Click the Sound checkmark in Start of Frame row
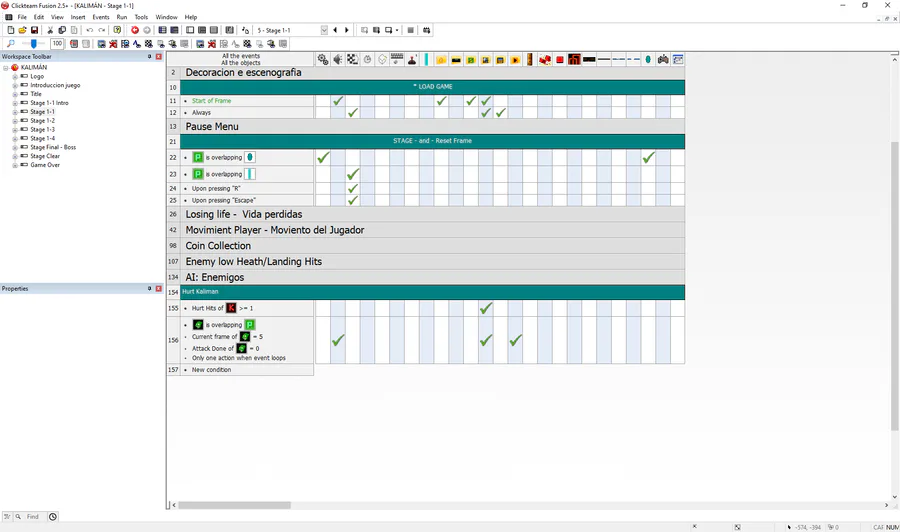 (338, 100)
